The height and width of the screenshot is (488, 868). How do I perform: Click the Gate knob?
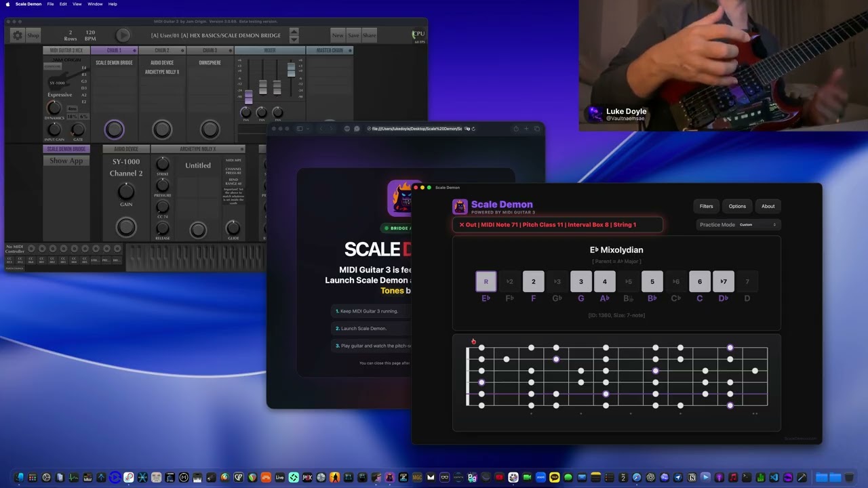point(78,129)
